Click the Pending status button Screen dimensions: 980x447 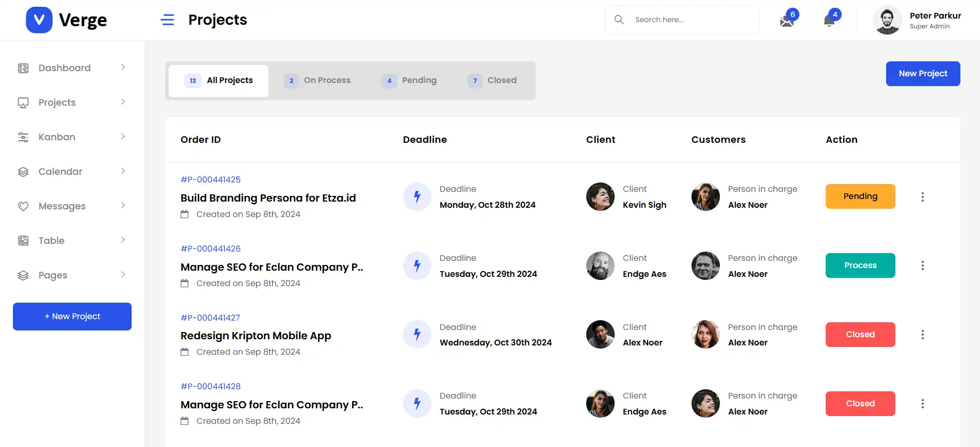(860, 196)
